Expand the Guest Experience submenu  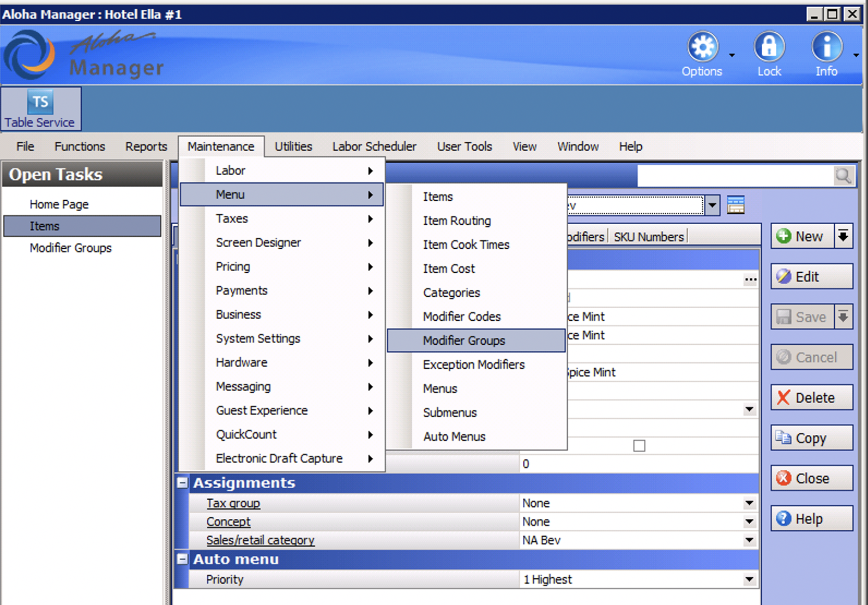click(282, 411)
